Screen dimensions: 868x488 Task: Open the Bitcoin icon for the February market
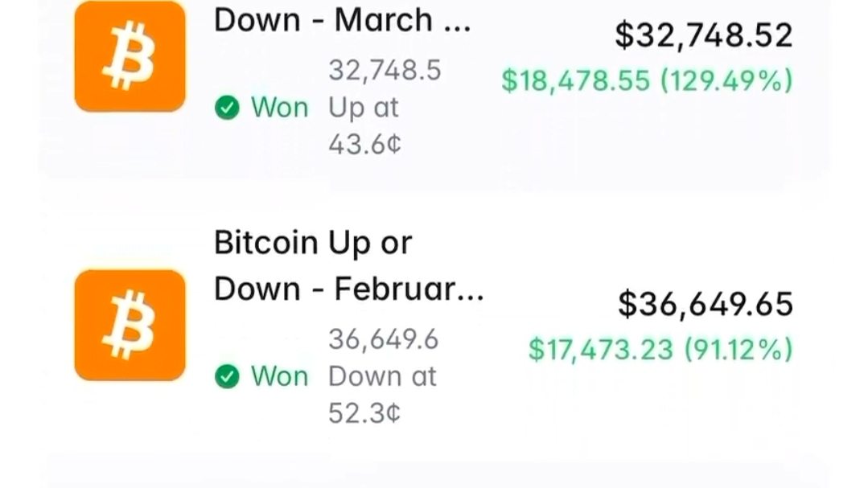coord(130,325)
